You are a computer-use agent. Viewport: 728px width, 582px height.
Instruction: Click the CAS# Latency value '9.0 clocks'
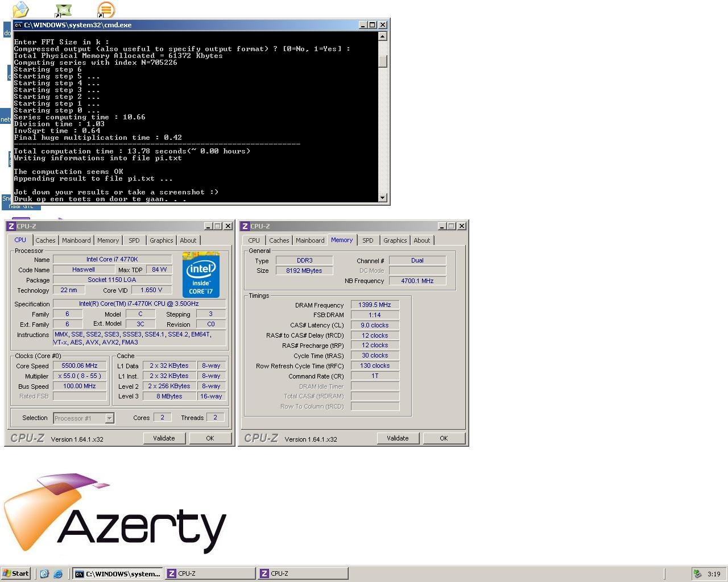coord(375,325)
